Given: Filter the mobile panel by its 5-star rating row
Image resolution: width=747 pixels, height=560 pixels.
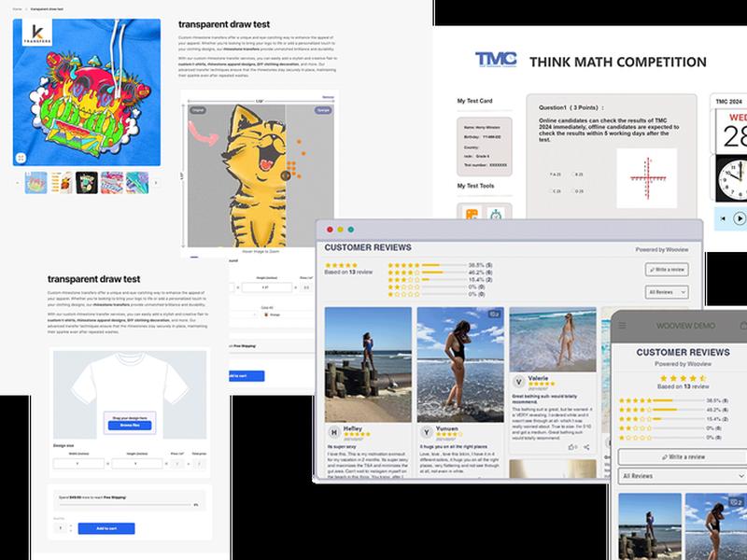Looking at the screenshot, I should pos(673,400).
